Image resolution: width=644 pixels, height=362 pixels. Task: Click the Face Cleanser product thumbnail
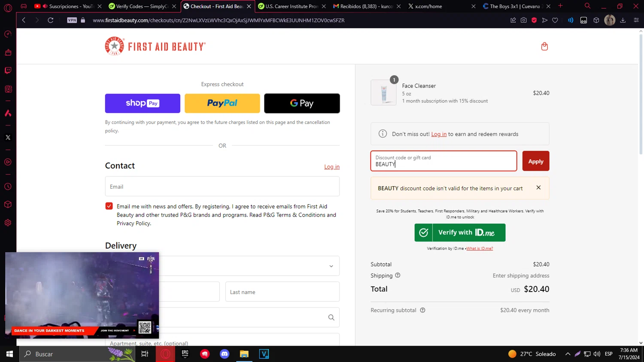pyautogui.click(x=383, y=93)
